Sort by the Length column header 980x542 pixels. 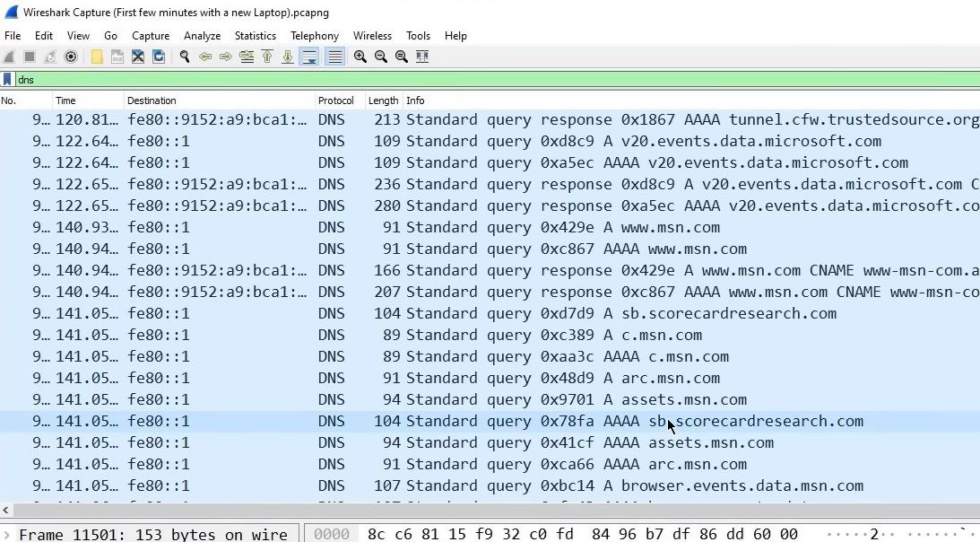coord(384,101)
